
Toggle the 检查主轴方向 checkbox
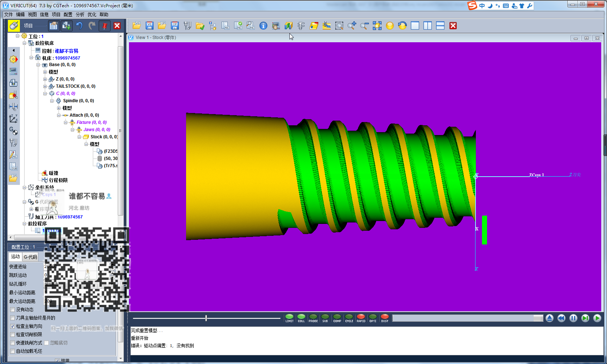coord(13,326)
